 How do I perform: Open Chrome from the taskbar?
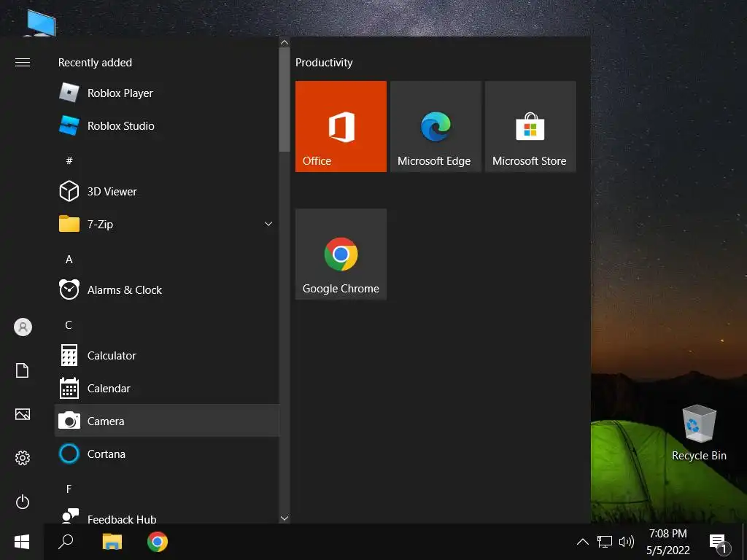158,542
